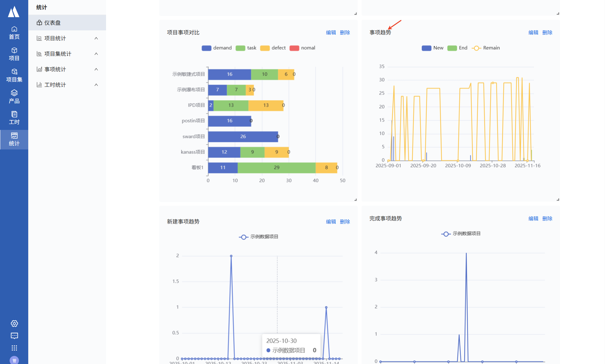Click 编辑 link on 事项趋势 card
Viewport: 605px width, 364px height.
click(x=533, y=33)
